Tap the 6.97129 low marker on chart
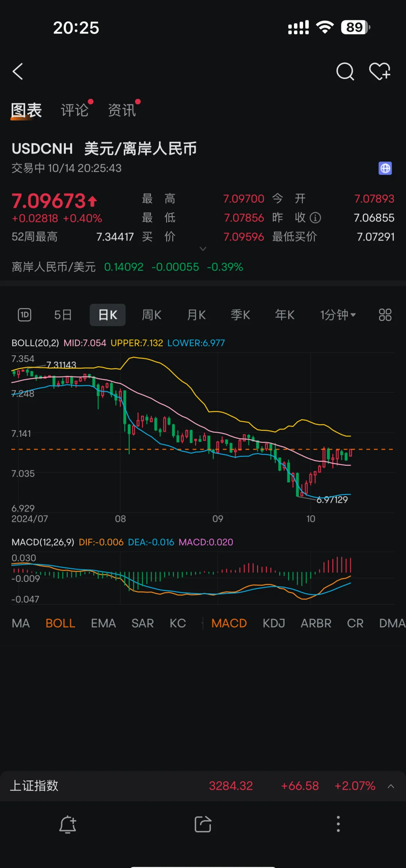This screenshot has width=406, height=868. click(x=332, y=500)
